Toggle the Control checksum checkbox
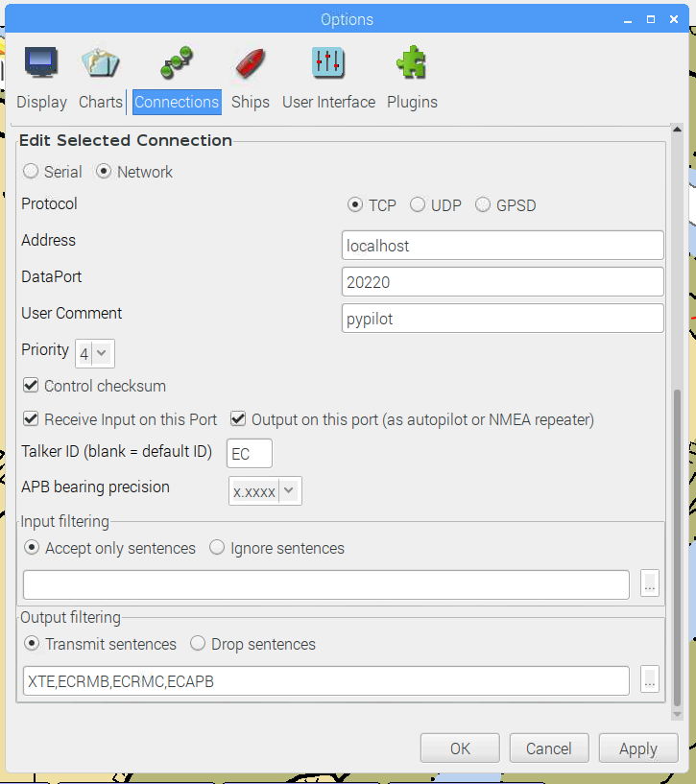The width and height of the screenshot is (696, 784). [31, 386]
